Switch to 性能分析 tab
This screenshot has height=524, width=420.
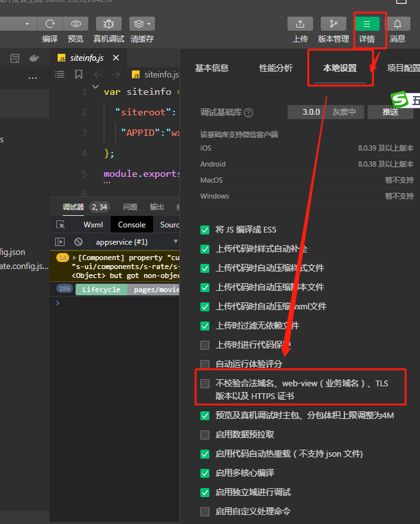pyautogui.click(x=276, y=68)
